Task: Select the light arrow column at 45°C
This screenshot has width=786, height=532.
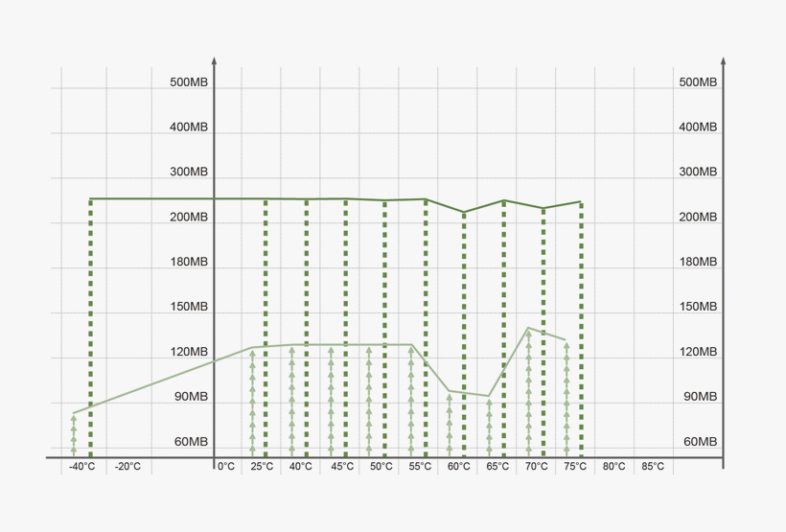Action: pos(332,398)
